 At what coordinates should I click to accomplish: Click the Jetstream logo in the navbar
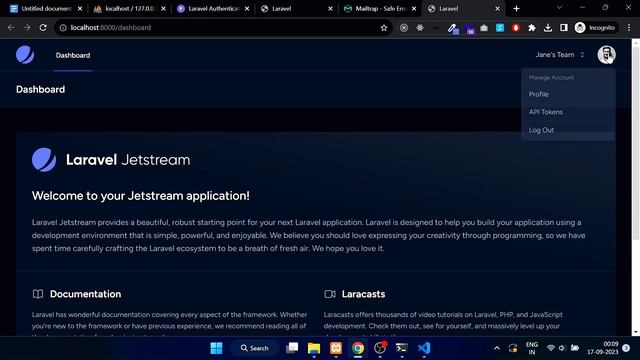pos(25,55)
